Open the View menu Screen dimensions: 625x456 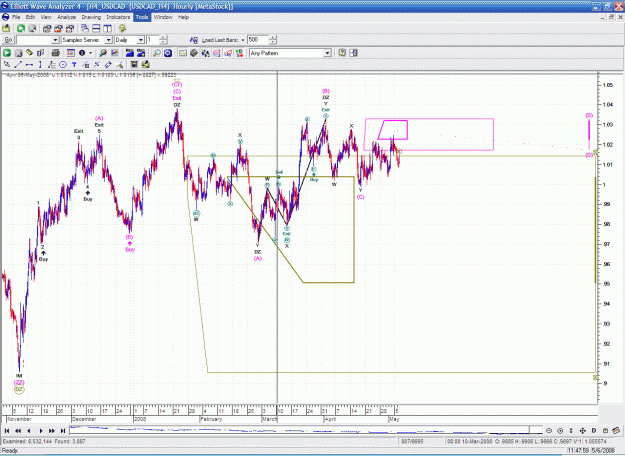tap(46, 17)
